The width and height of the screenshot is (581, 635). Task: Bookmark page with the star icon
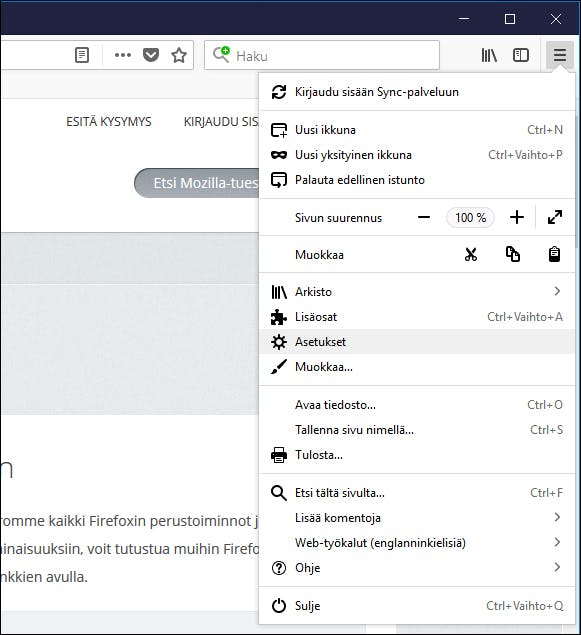click(179, 55)
